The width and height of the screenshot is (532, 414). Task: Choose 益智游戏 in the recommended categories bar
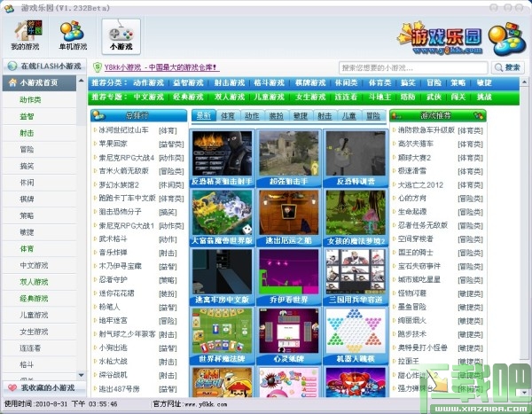coord(188,82)
